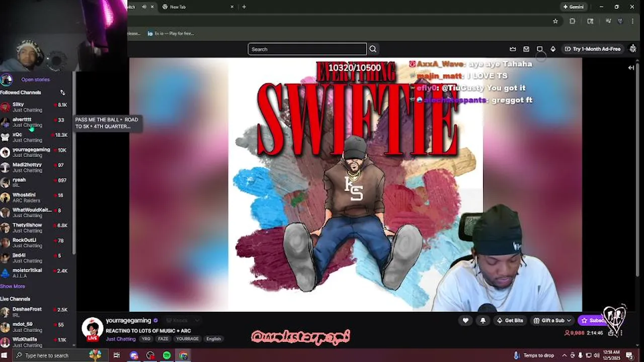
Task: Click the yourragegaming LIVE profile avatar
Action: [93, 329]
